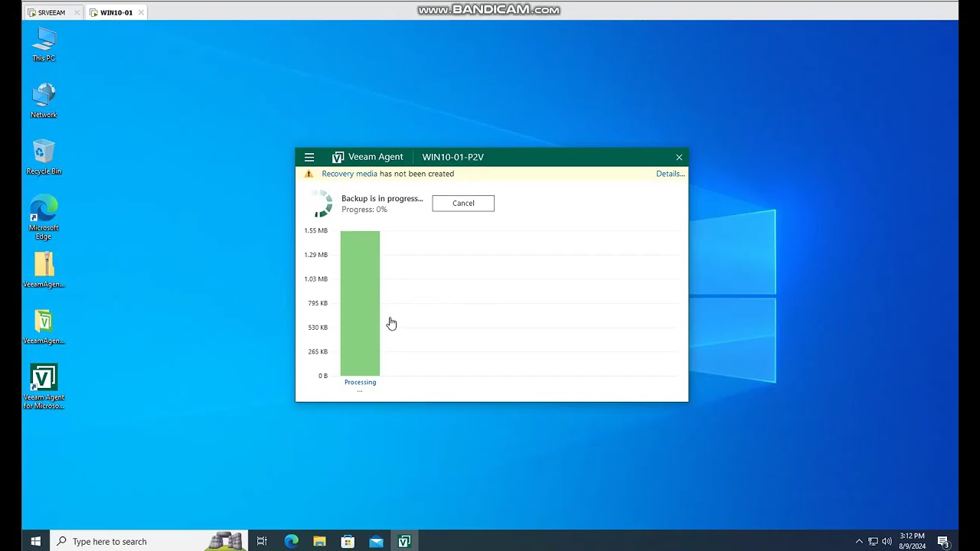
Task: Click the 0 B axis label
Action: [x=323, y=376]
